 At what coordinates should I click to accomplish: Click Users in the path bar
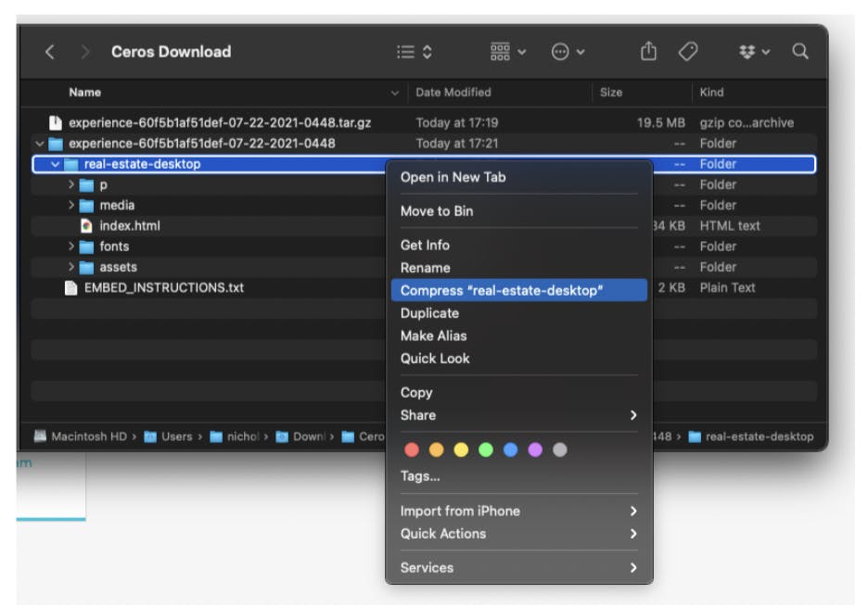[176, 437]
